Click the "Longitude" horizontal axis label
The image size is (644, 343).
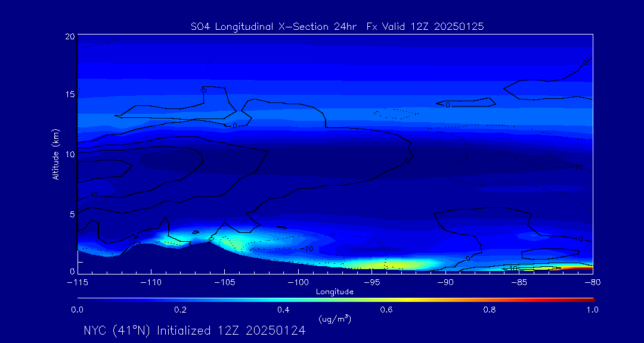pyautogui.click(x=335, y=292)
